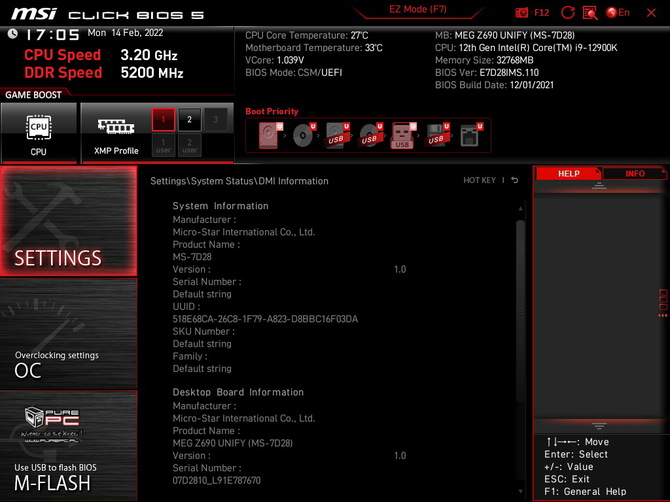Select XMP profile 1
This screenshot has height=502, width=670.
[x=163, y=119]
